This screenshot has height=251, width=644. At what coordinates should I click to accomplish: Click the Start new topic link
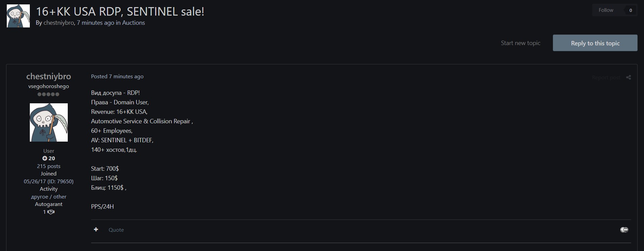[520, 43]
